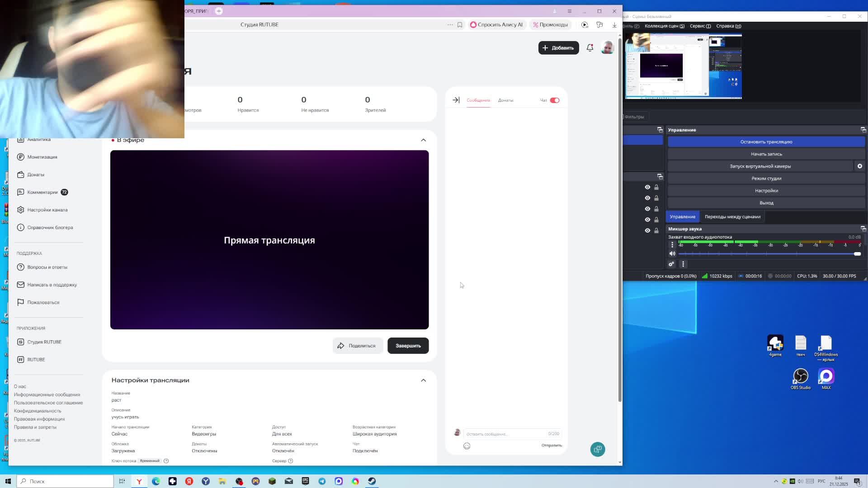
Task: Toggle lock on the first source
Action: (656, 187)
